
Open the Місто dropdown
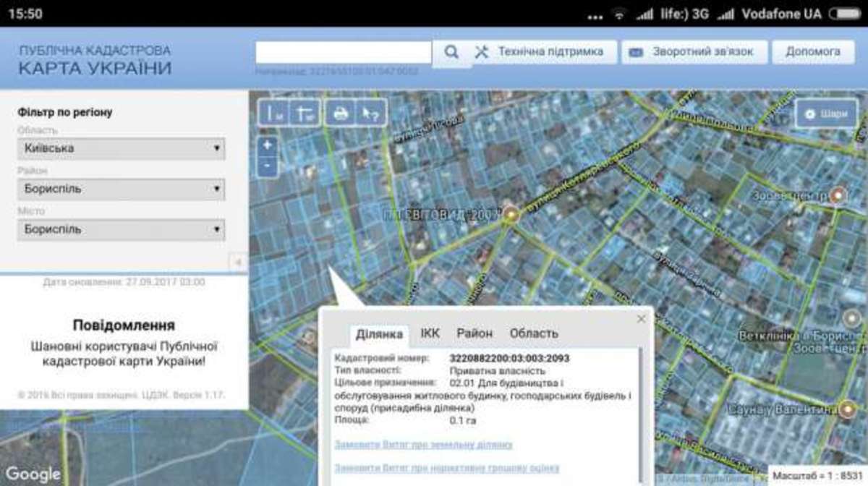121,229
